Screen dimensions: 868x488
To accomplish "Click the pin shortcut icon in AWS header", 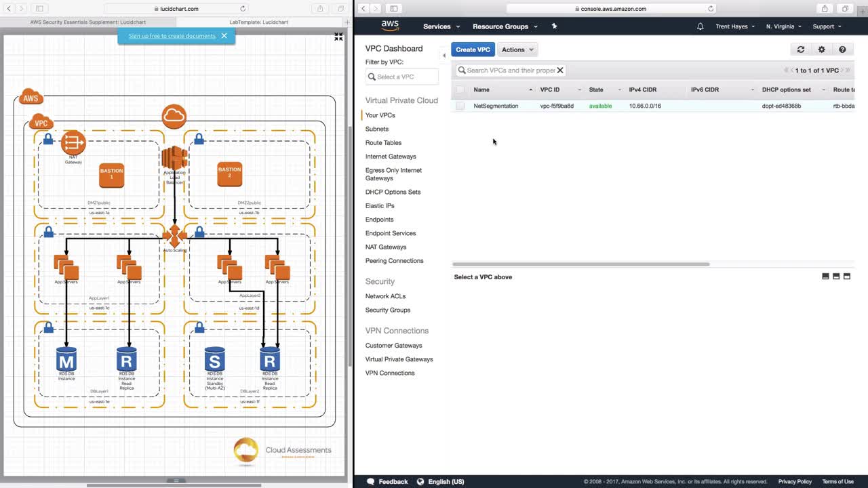I will [x=554, y=26].
